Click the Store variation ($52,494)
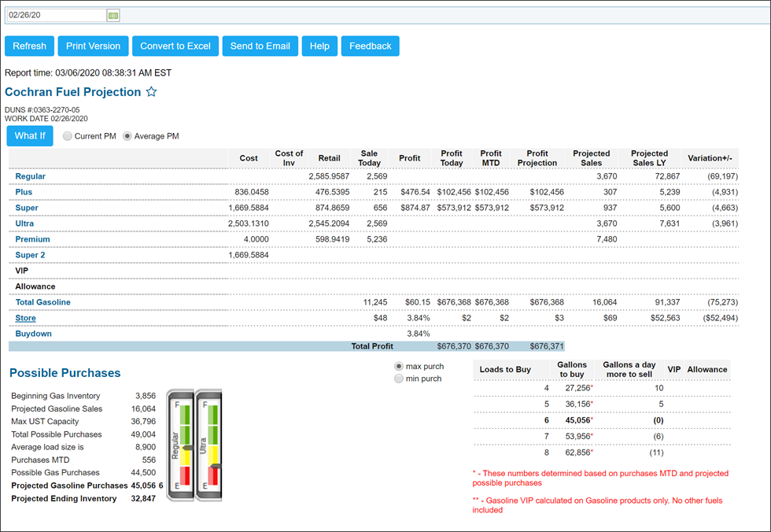This screenshot has width=771, height=532. (x=721, y=318)
